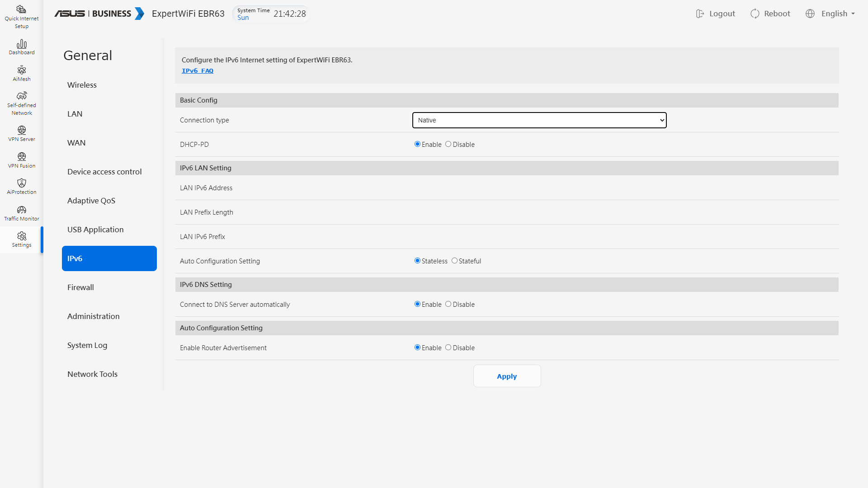Open the IPv6 FAQ link
The height and width of the screenshot is (488, 868).
tap(198, 70)
